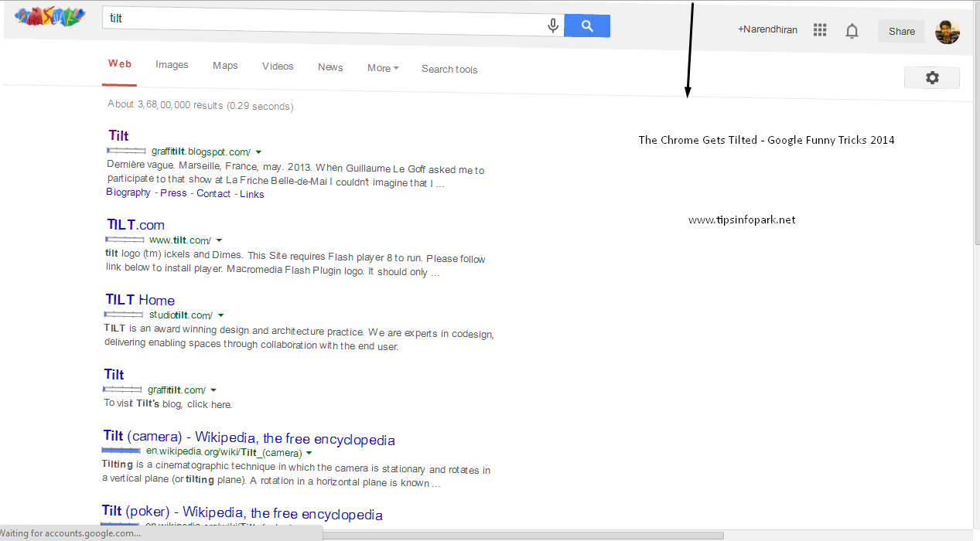
Task: Open the TILT Home result
Action: pyautogui.click(x=140, y=300)
